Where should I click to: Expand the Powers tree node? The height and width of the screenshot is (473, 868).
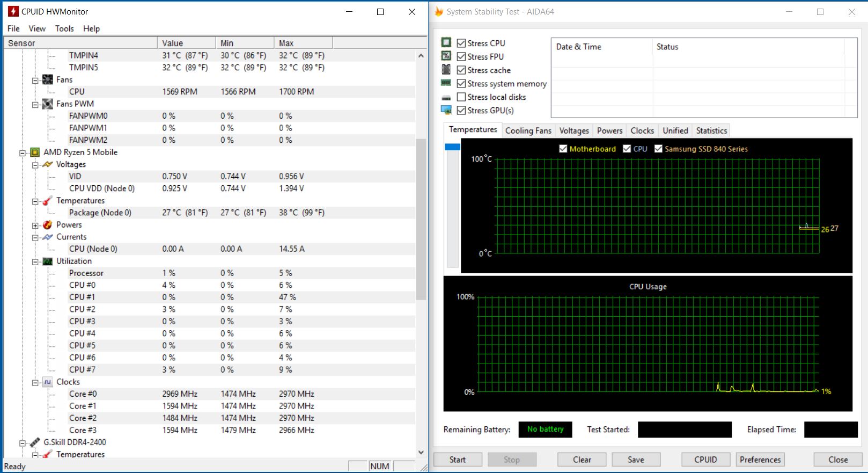tap(35, 225)
